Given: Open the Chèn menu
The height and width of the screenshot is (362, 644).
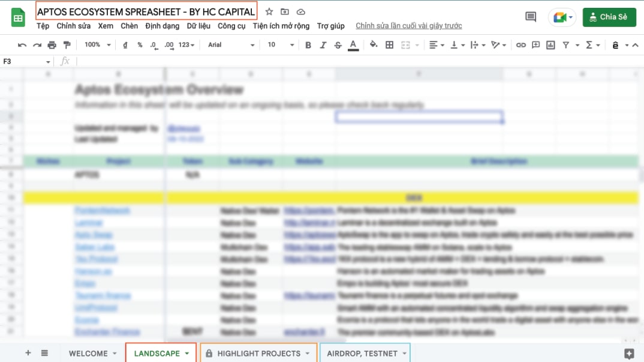Looking at the screenshot, I should point(129,26).
